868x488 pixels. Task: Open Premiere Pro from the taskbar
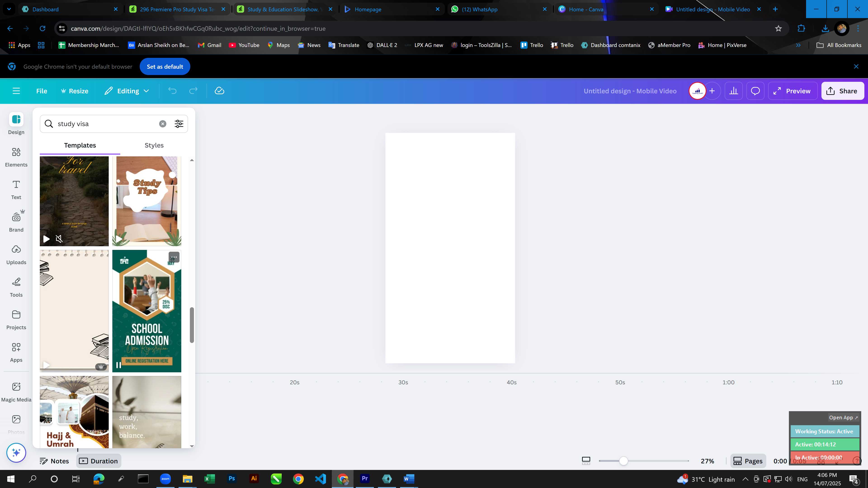(365, 479)
